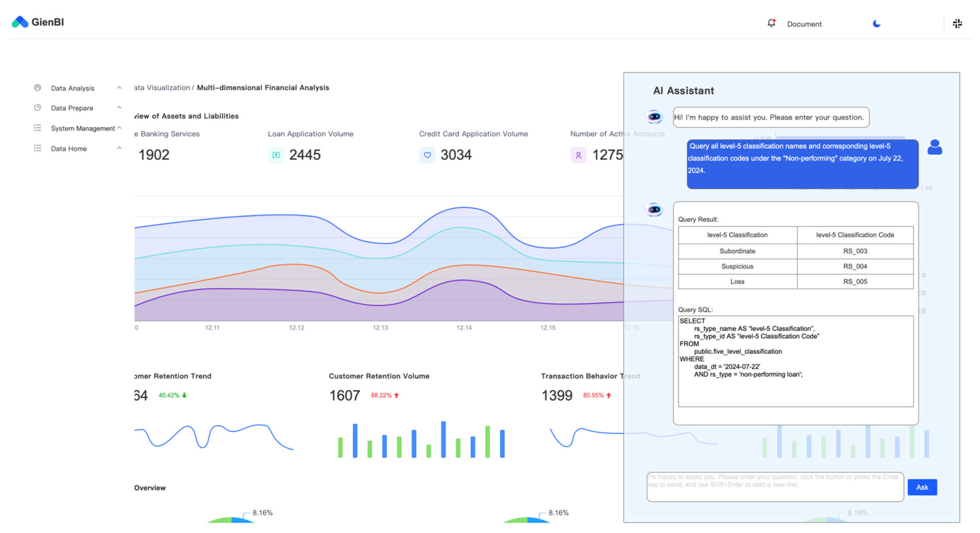Click the Active Accounts user icon
This screenshot has width=980, height=533.
[578, 155]
